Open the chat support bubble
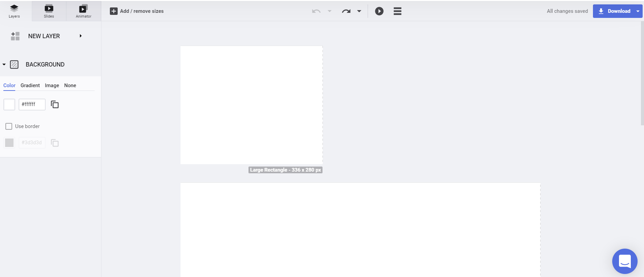 click(624, 261)
